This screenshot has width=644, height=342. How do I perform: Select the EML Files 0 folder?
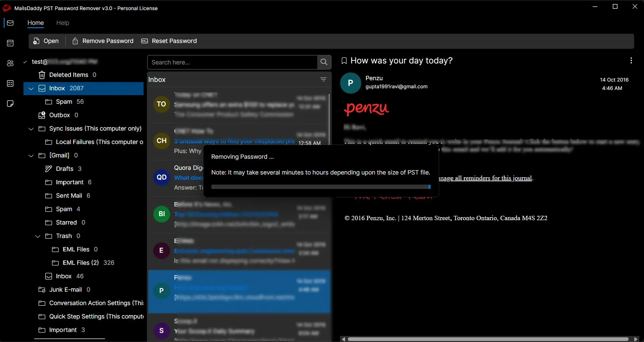(84, 249)
